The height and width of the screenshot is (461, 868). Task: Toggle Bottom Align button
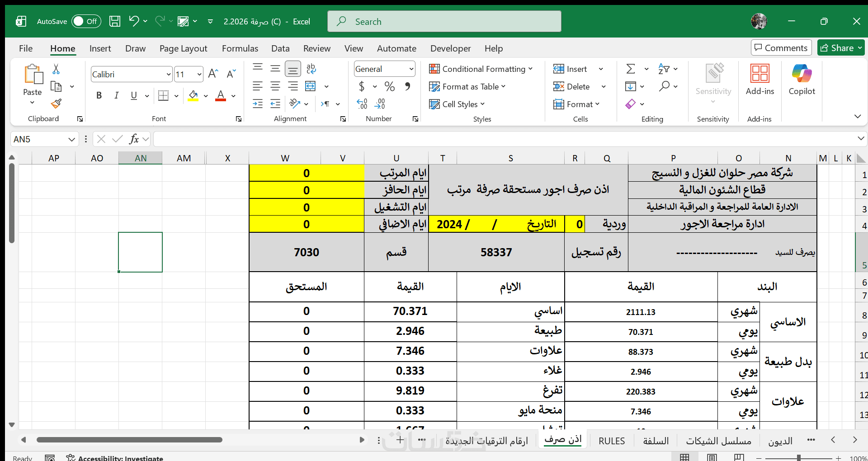click(293, 69)
